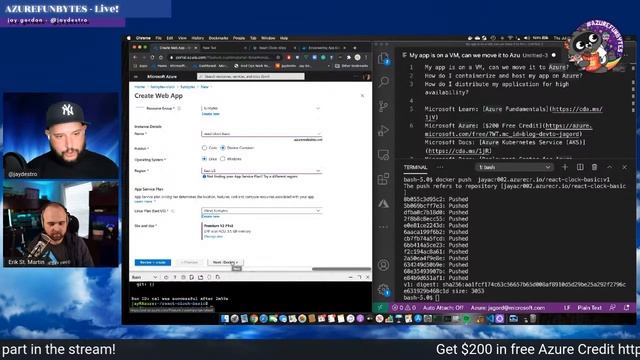Image resolution: width=640 pixels, height=360 pixels.
Task: Maximize the terminal panel with chevron up
Action: pyautogui.click(x=609, y=167)
